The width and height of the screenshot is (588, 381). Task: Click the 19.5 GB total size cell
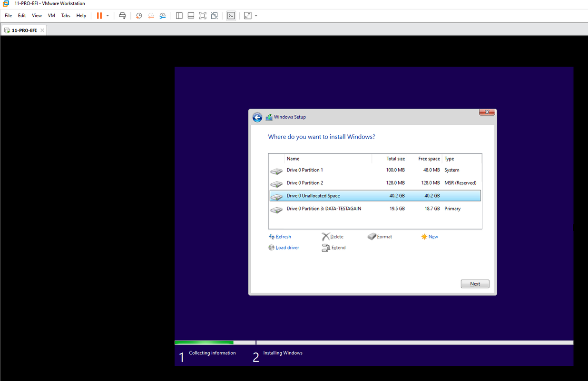[x=397, y=209]
